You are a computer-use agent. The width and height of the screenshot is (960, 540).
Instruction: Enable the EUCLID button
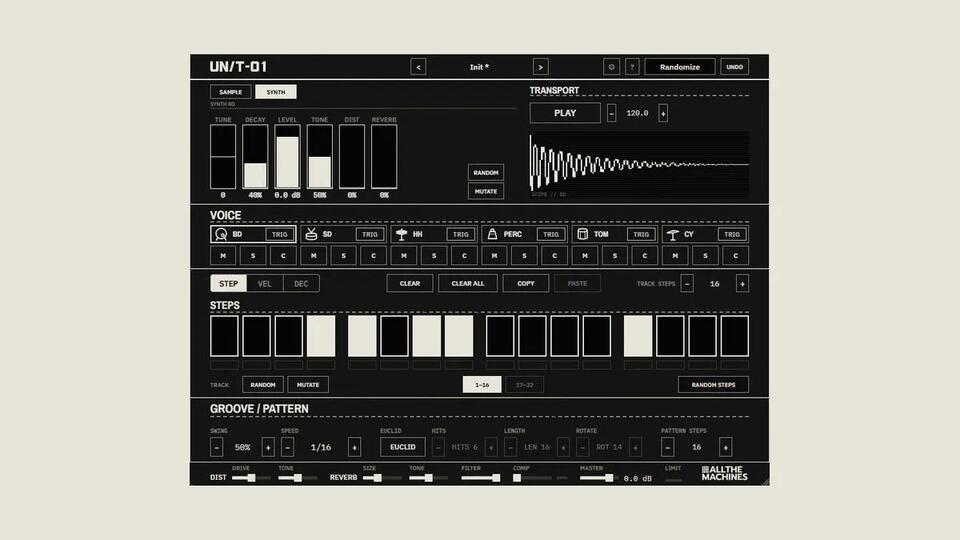pos(402,447)
